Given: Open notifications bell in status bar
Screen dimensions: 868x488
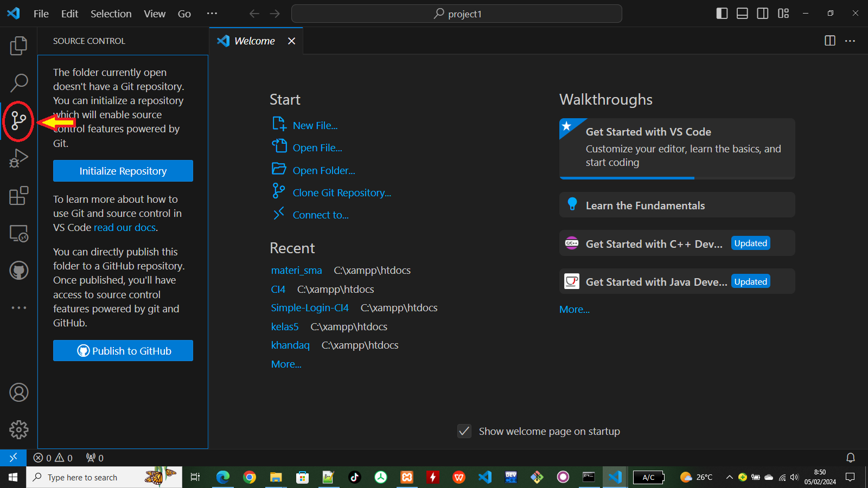Looking at the screenshot, I should [851, 458].
